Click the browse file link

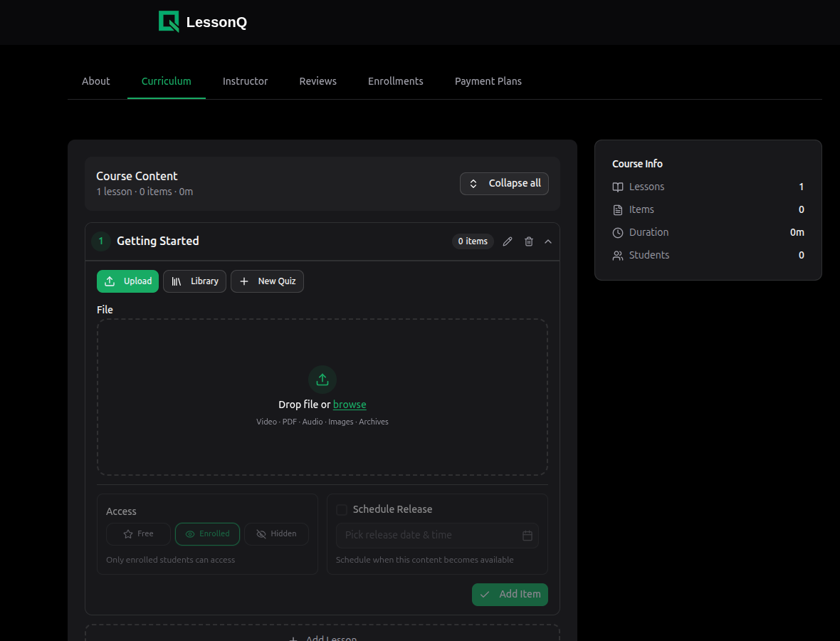[x=350, y=405]
